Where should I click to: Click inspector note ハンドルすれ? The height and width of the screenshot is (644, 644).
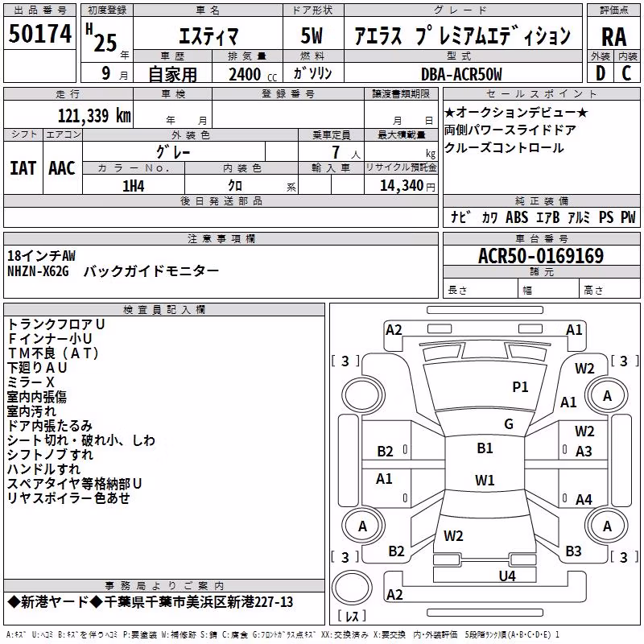43,469
